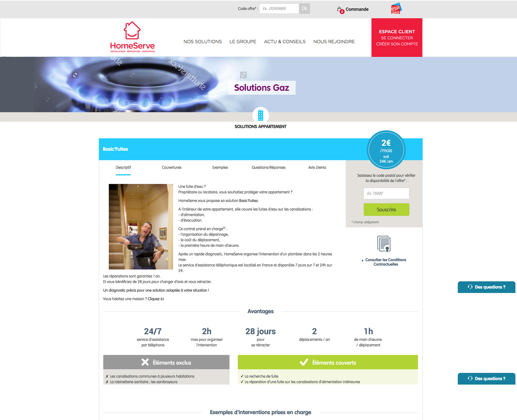Click the Commande cart link
This screenshot has width=517, height=420.
pyautogui.click(x=357, y=9)
